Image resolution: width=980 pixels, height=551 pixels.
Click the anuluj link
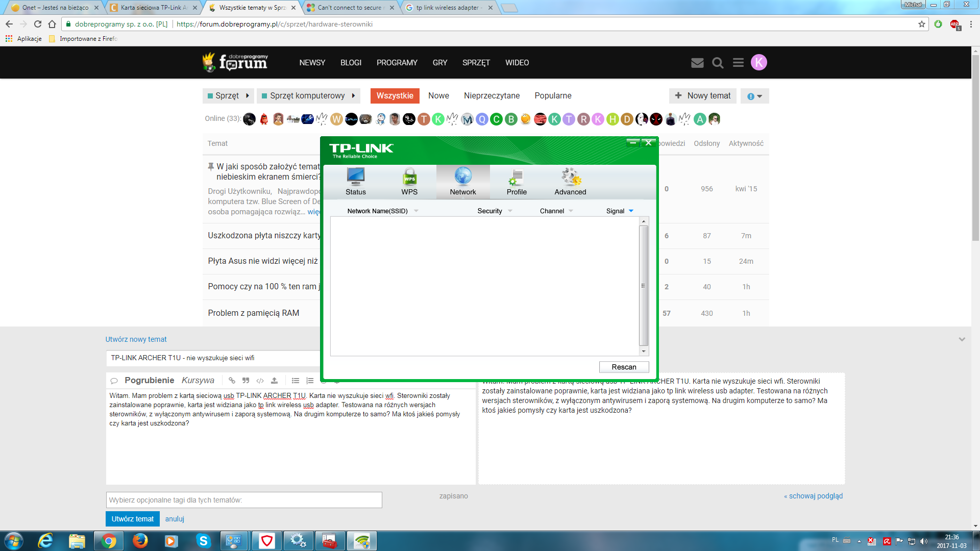[x=175, y=519]
